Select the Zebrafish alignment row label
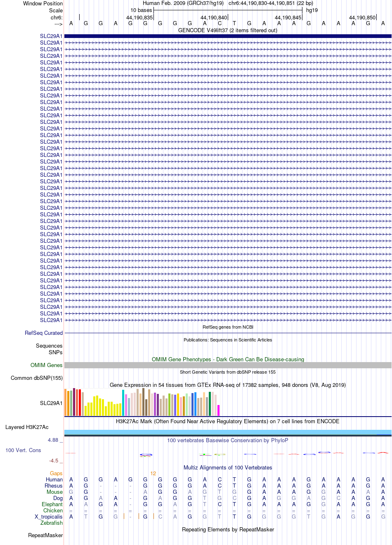 pos(52,523)
